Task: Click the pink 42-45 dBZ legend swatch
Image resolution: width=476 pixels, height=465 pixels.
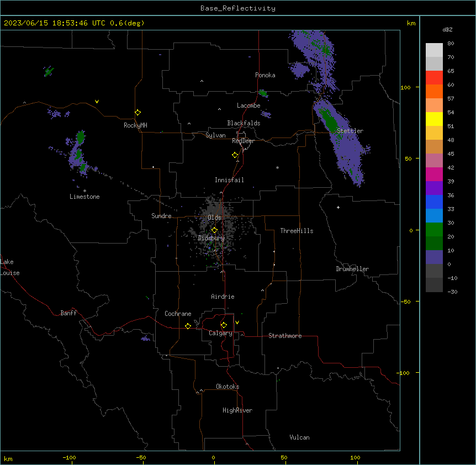Action: pyautogui.click(x=434, y=161)
